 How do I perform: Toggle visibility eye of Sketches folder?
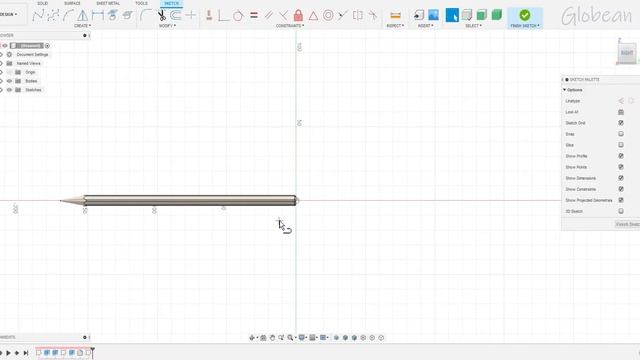[9, 90]
